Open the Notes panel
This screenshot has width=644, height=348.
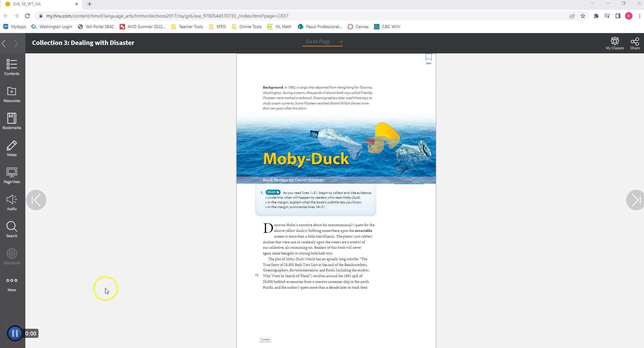pyautogui.click(x=11, y=148)
